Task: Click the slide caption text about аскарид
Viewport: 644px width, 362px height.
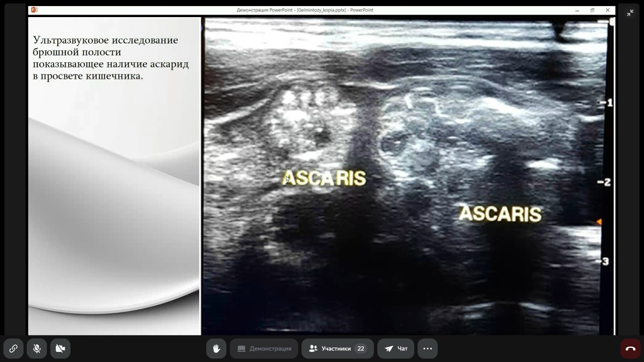Action: [111, 58]
